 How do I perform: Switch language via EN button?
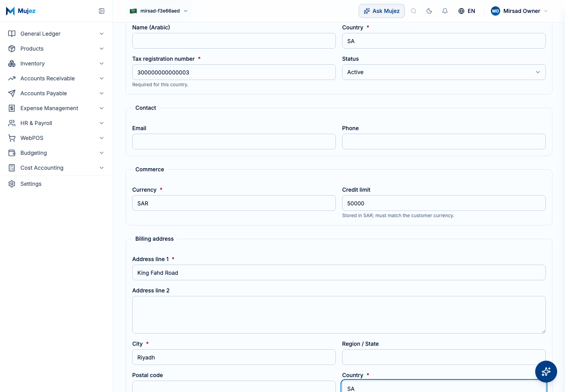click(467, 11)
